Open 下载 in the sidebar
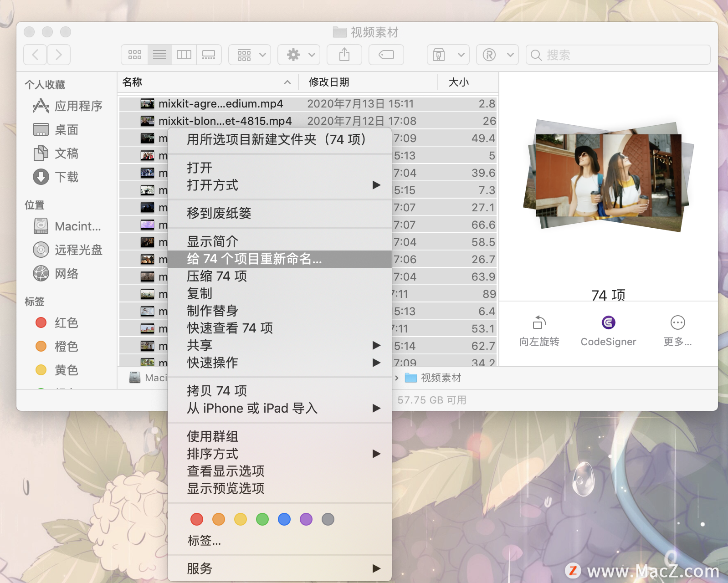 click(56, 177)
